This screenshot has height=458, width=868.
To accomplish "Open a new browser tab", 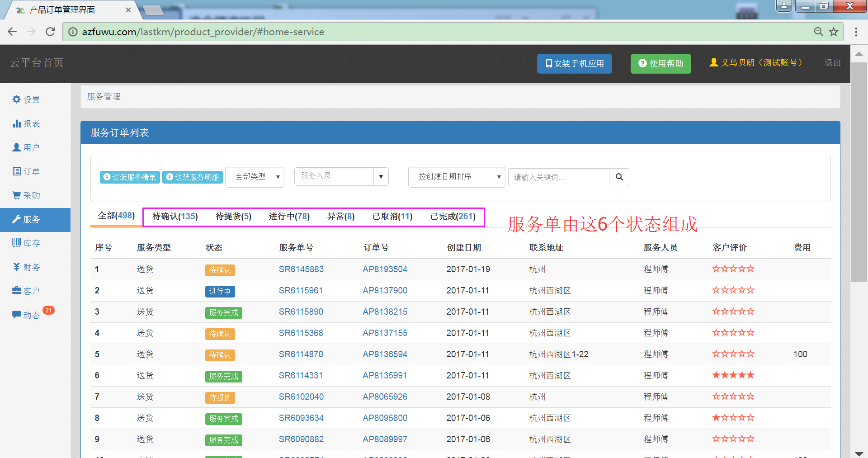I will click(154, 10).
